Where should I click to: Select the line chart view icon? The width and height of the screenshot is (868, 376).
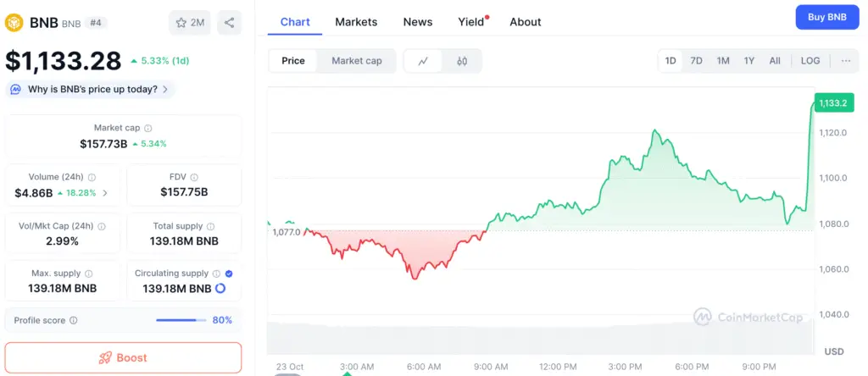[x=423, y=61]
